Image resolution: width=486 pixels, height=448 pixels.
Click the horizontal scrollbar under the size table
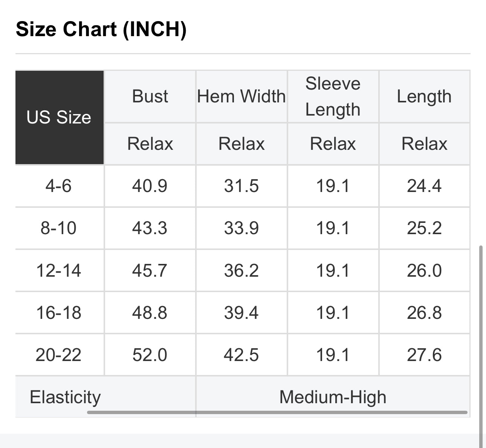pos(277,413)
